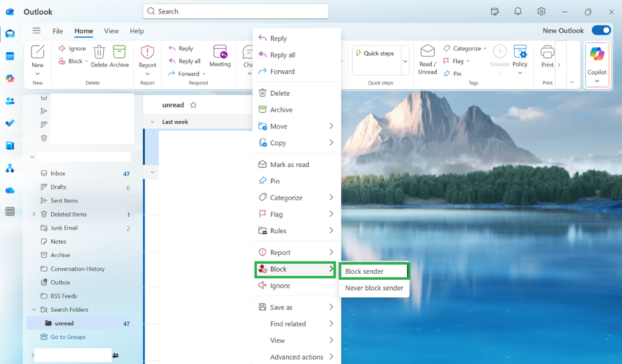Expand the Quick steps gallery arrow
Viewport: 622px width, 364px height.
[405, 61]
